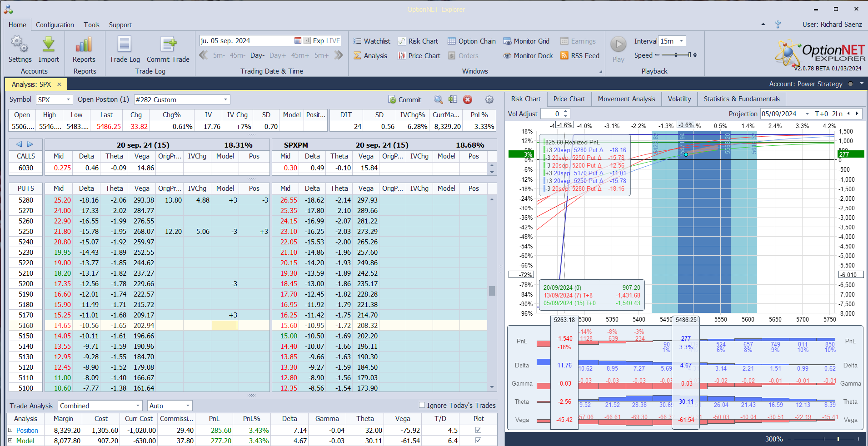The height and width of the screenshot is (446, 868).
Task: Open the Settings gear icon
Action: pyautogui.click(x=20, y=45)
